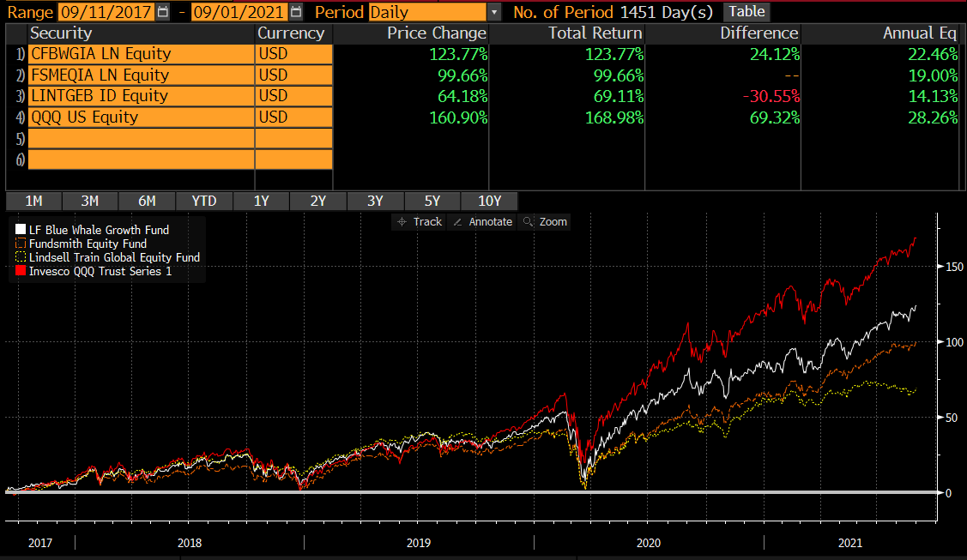Change the USD currency for CFBWGIA row
This screenshot has width=967, height=560.
294,54
